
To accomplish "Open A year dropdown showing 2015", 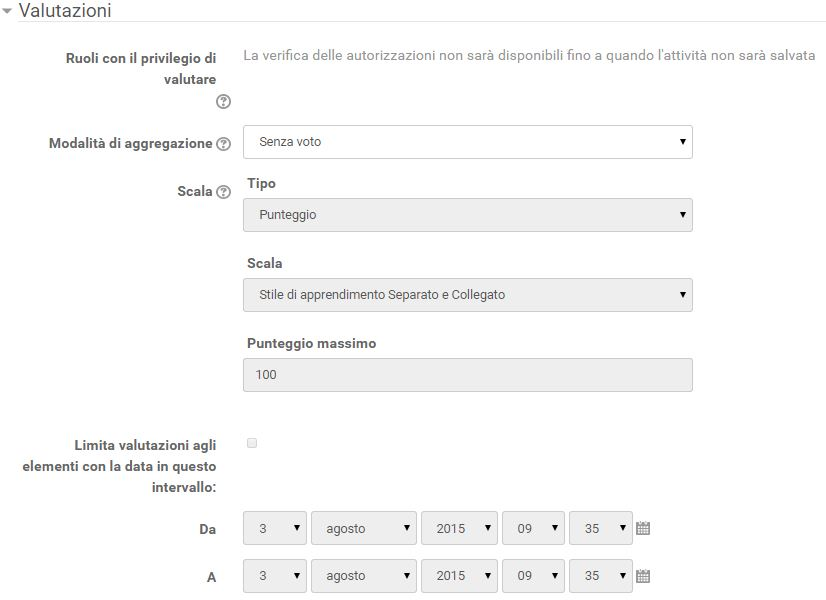I will (x=459, y=576).
